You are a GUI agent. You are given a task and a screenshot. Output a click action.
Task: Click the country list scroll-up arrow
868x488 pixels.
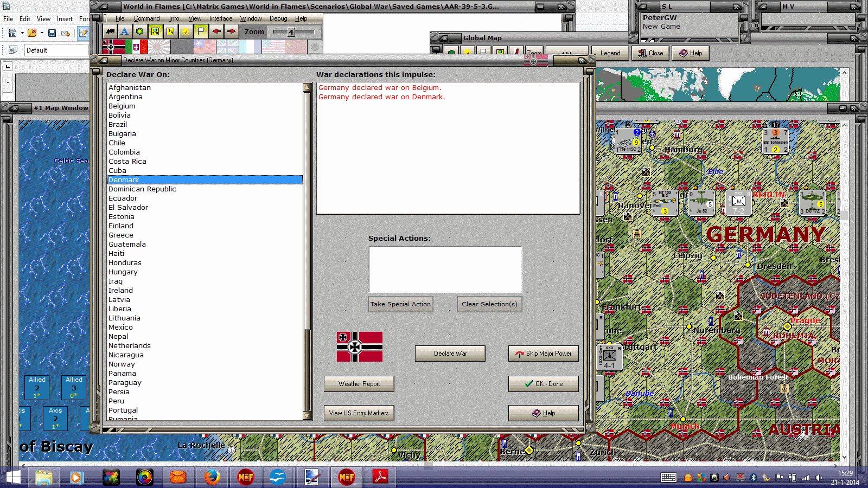[307, 87]
